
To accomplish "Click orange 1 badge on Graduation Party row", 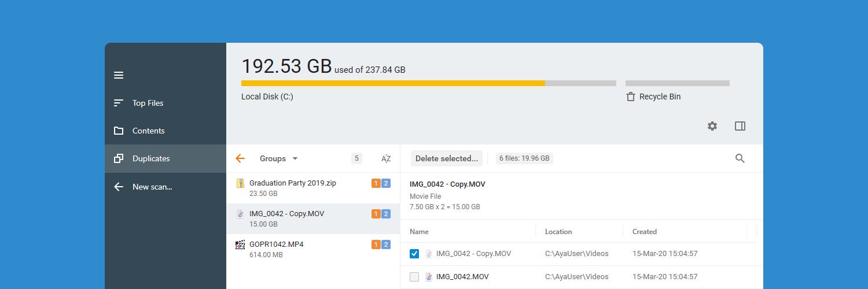I will click(376, 184).
